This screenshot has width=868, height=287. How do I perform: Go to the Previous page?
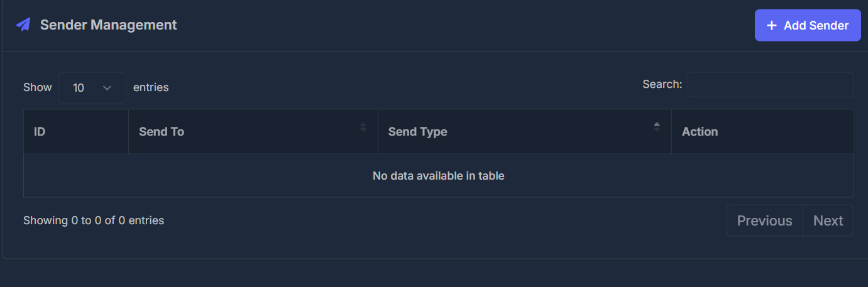tap(765, 220)
